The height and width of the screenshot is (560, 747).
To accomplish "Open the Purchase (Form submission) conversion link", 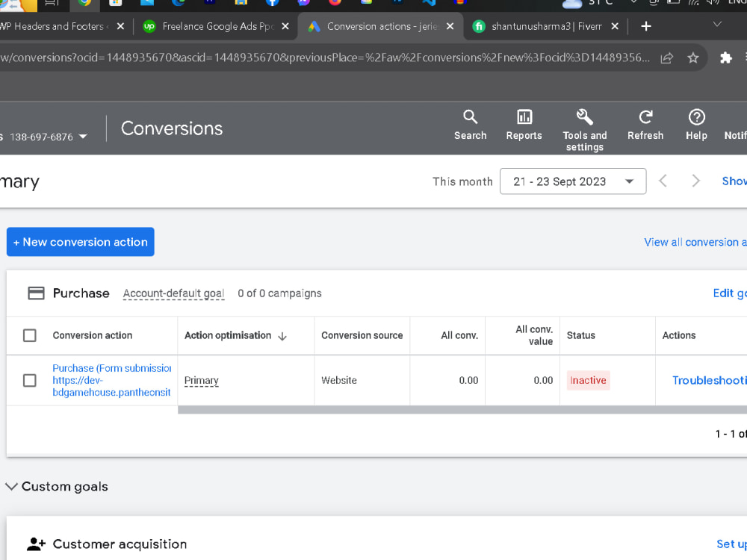I will pyautogui.click(x=112, y=380).
